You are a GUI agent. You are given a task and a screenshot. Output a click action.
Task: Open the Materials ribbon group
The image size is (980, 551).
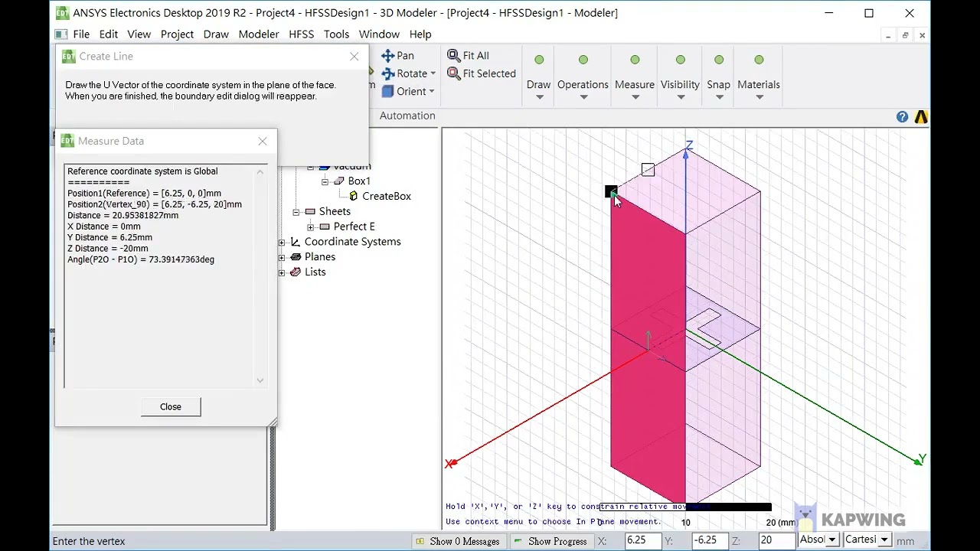click(x=759, y=79)
